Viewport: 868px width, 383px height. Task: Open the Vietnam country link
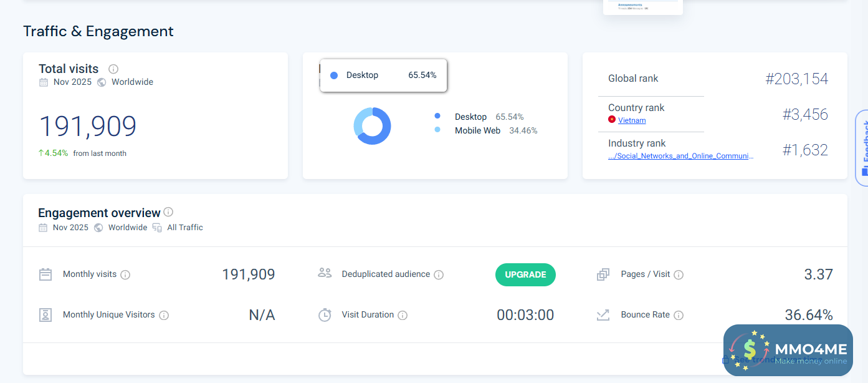(632, 120)
